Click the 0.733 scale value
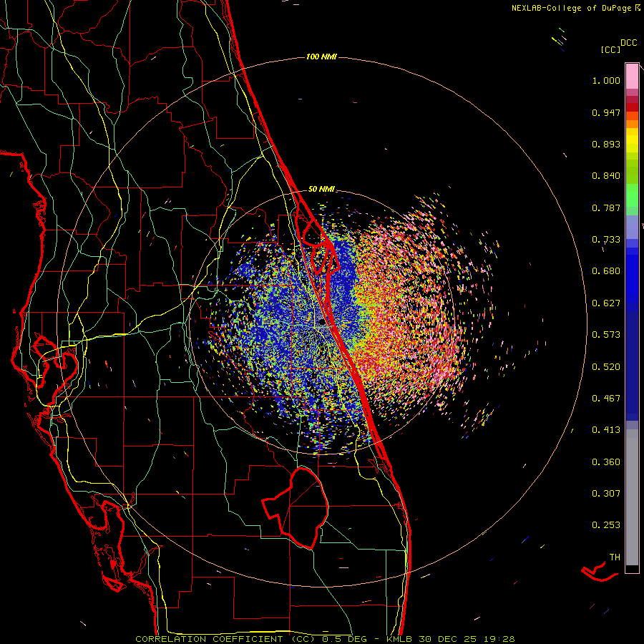Viewport: 644px width, 644px height. (606, 240)
